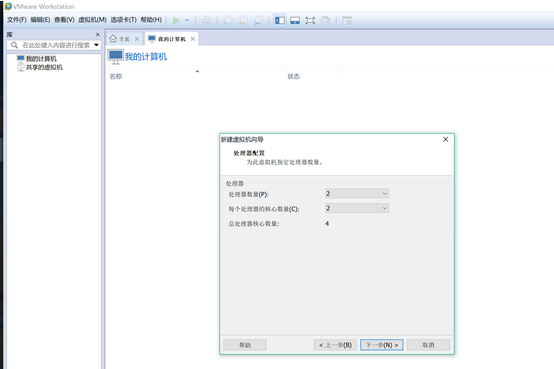Close the 主页 tab
The image size is (554, 369).
click(137, 39)
